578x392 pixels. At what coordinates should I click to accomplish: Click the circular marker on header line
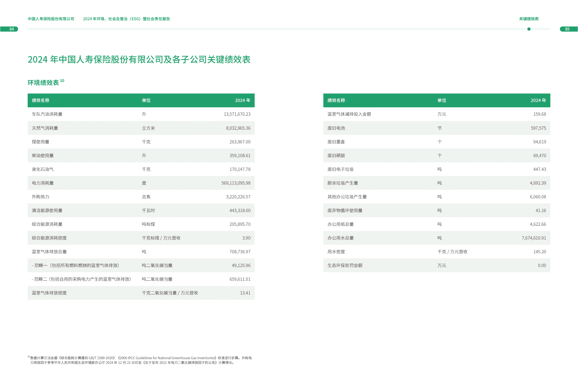tap(529, 29)
